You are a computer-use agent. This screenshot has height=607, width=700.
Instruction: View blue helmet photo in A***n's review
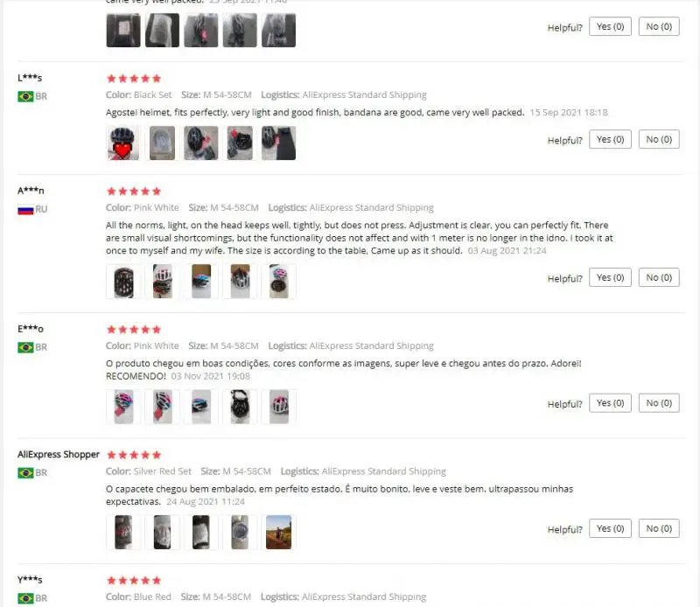click(x=201, y=281)
